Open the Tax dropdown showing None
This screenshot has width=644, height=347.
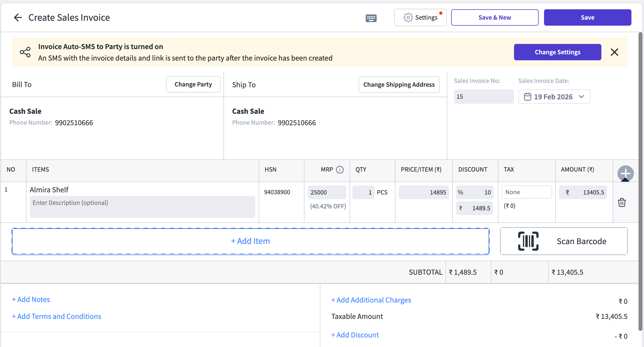(x=526, y=192)
